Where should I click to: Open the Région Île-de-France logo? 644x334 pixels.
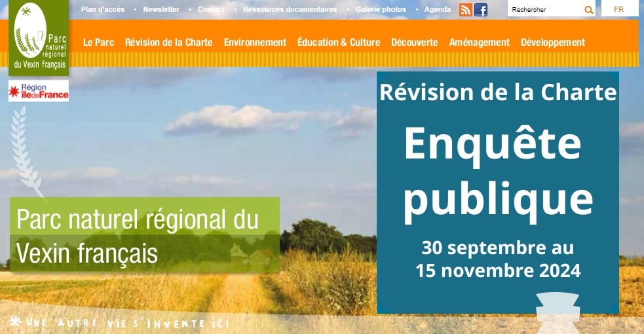pyautogui.click(x=39, y=91)
